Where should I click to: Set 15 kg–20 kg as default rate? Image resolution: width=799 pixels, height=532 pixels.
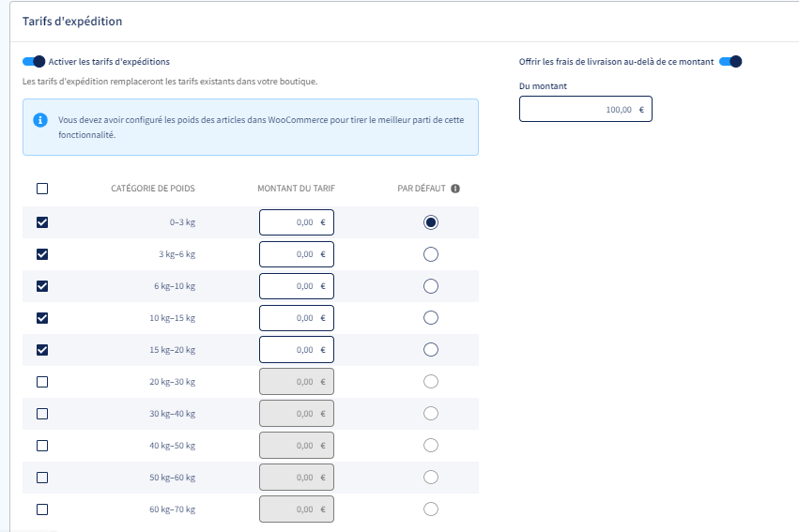tap(431, 350)
